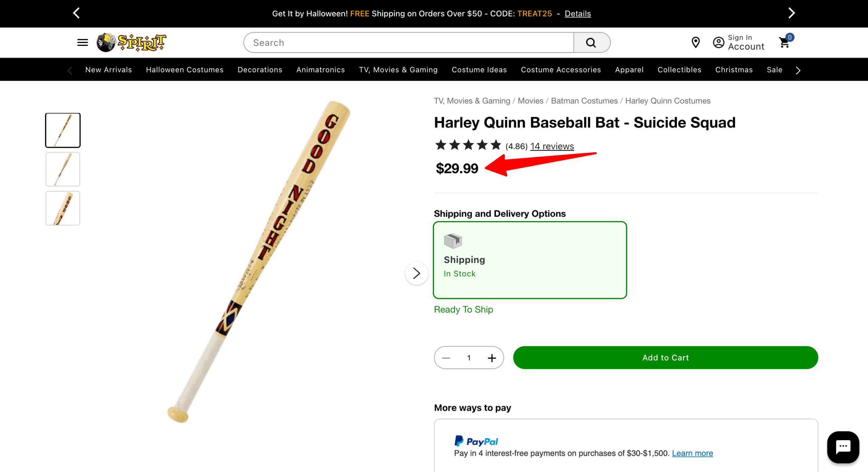Add the baseball bat to cart

tap(665, 357)
